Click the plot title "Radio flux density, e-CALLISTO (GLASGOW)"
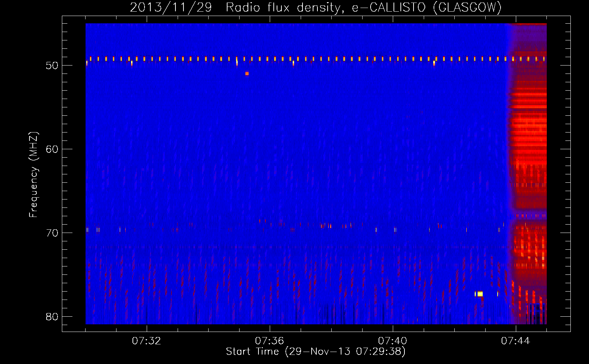Viewport: 589px width, 364px height. click(364, 7)
